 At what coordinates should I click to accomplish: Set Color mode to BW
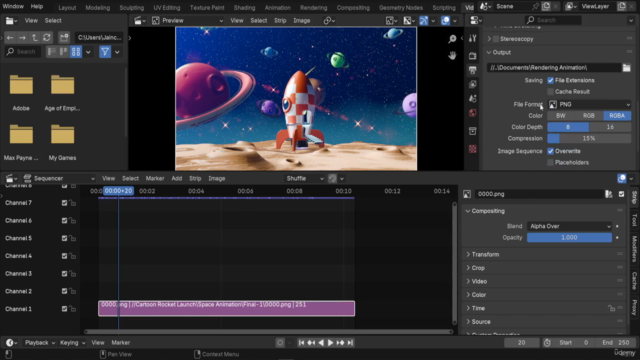tap(561, 116)
